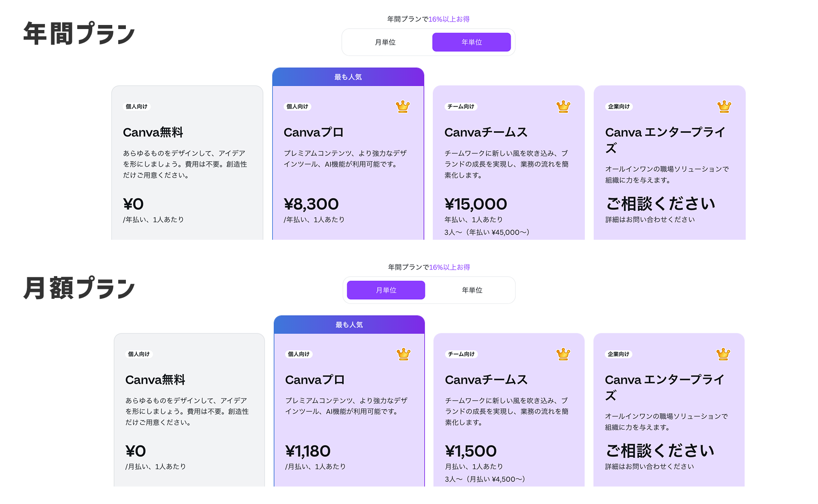Select 月単位 in the lower billing toggle

386,290
